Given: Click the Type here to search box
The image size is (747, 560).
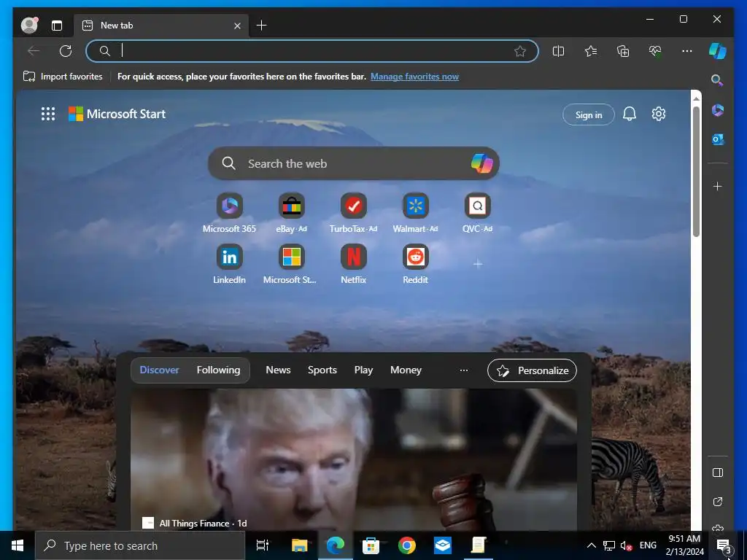Looking at the screenshot, I should coord(139,545).
